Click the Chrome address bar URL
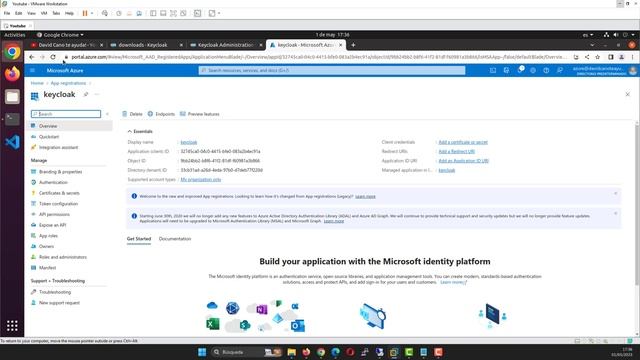The height and width of the screenshot is (360, 640). pyautogui.click(x=318, y=57)
